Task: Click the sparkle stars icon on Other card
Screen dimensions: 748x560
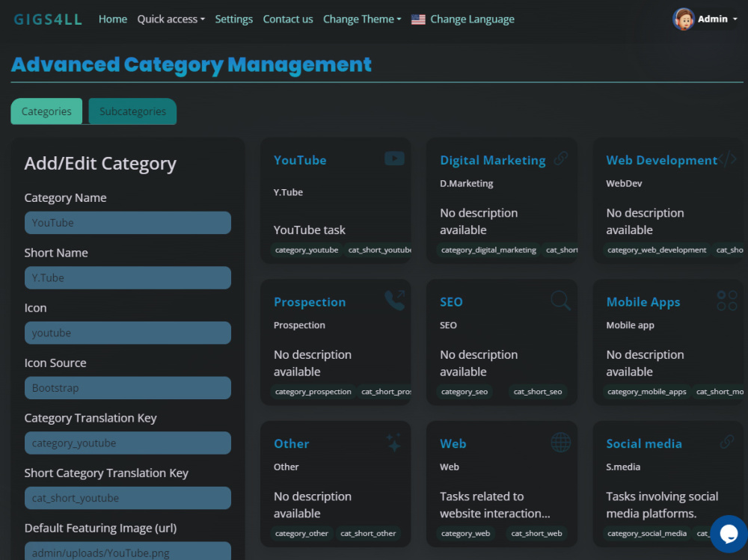Action: pyautogui.click(x=393, y=442)
